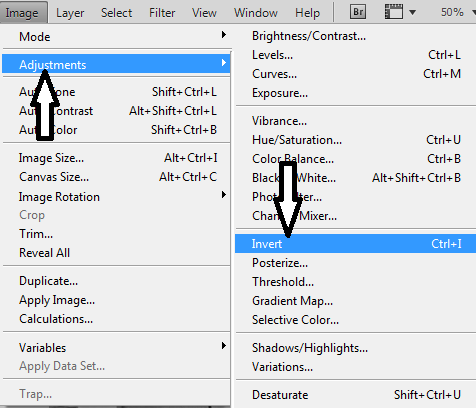The height and width of the screenshot is (408, 476).
Task: Open Threshold adjustment
Action: pyautogui.click(x=355, y=282)
